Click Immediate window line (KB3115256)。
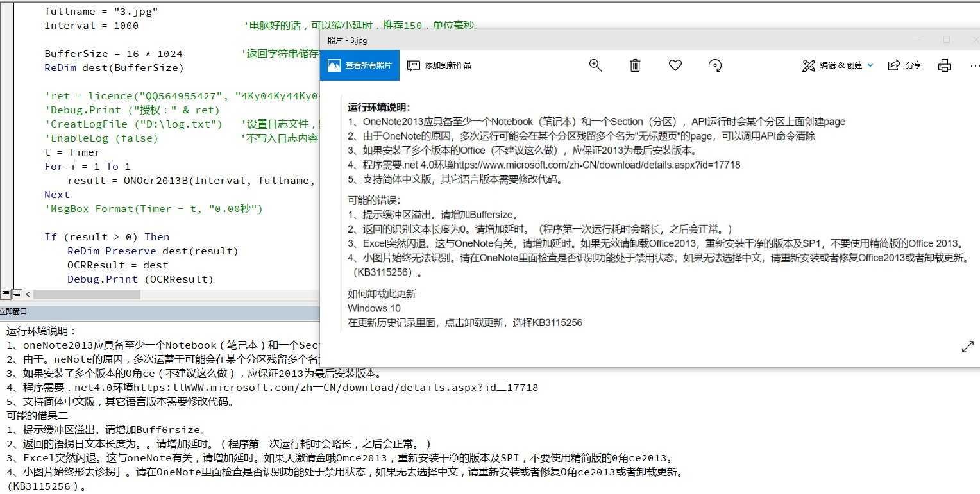The width and height of the screenshot is (980, 494). point(46,486)
